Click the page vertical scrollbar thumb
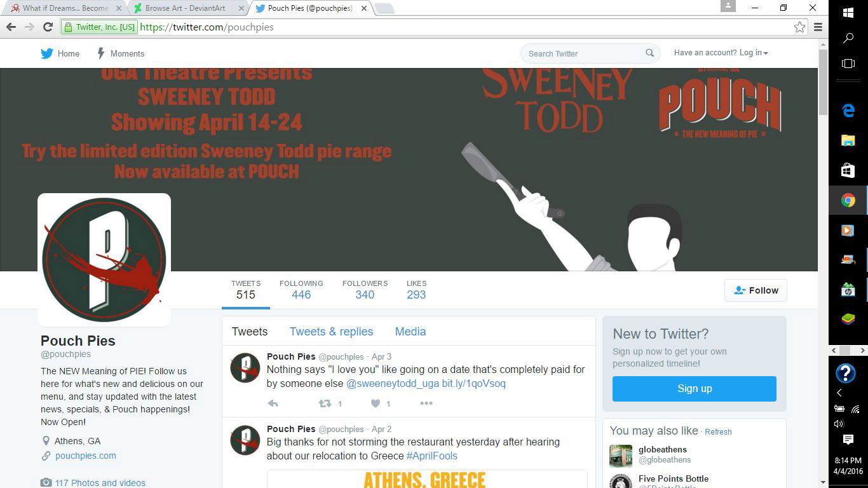 click(x=824, y=83)
